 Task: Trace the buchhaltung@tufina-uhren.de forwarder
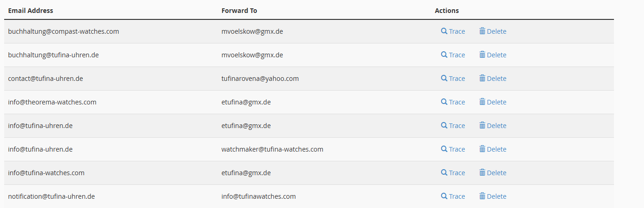coord(453,55)
